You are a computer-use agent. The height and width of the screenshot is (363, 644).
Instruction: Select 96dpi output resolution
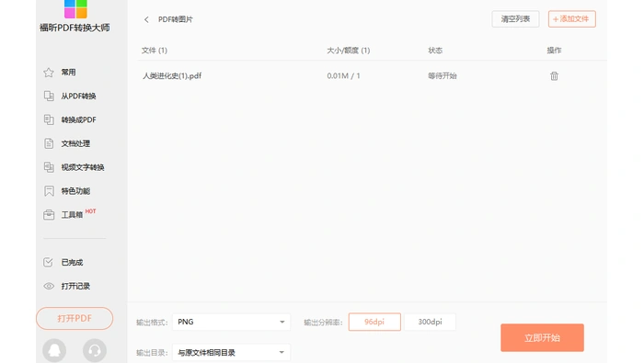(374, 322)
